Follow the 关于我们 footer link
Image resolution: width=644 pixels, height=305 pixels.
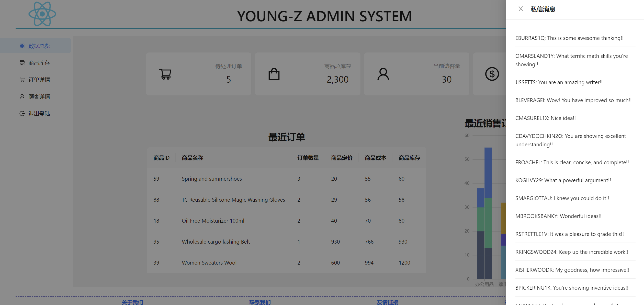132,302
